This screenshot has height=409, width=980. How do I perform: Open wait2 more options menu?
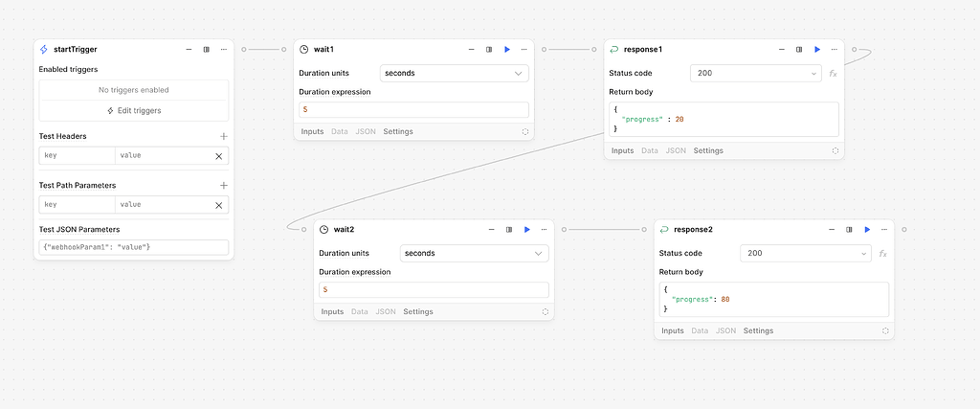(544, 230)
